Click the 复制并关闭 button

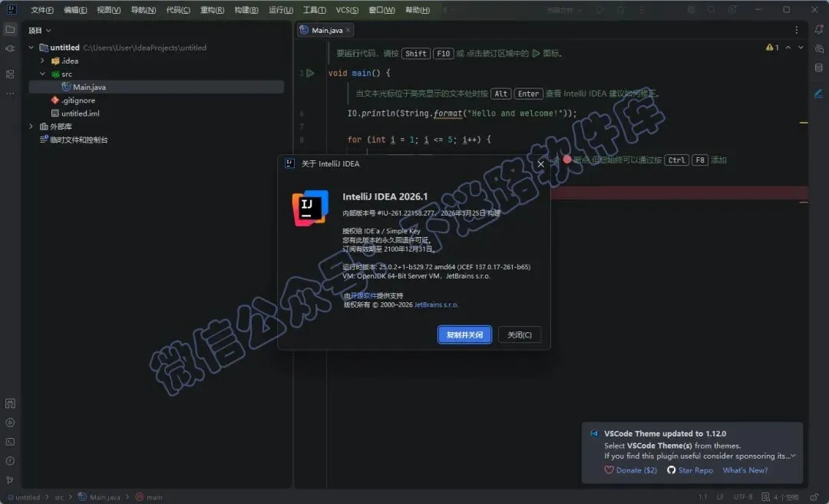[x=464, y=334]
